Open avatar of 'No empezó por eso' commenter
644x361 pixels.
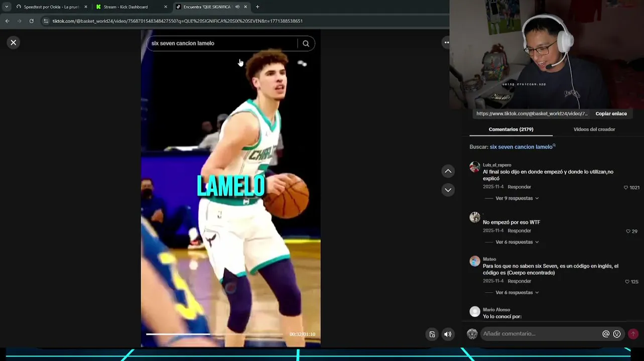click(x=475, y=217)
